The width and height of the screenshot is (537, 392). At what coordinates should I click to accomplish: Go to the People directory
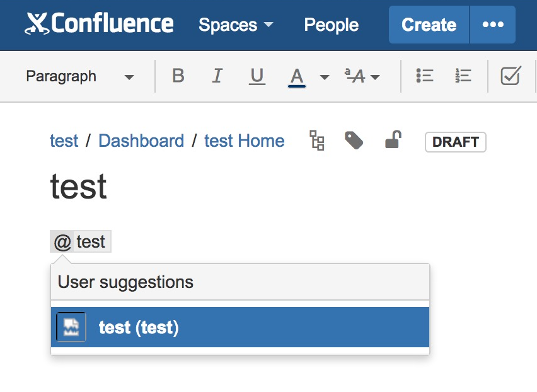pos(331,25)
